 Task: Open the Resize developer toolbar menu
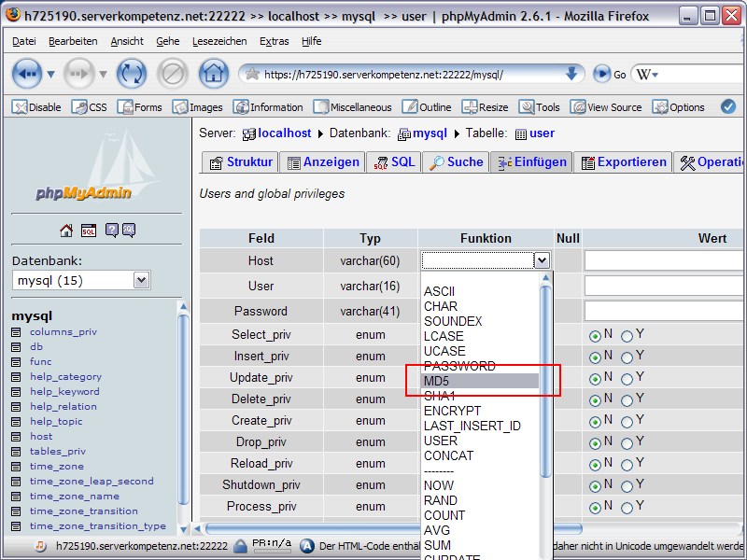click(485, 107)
